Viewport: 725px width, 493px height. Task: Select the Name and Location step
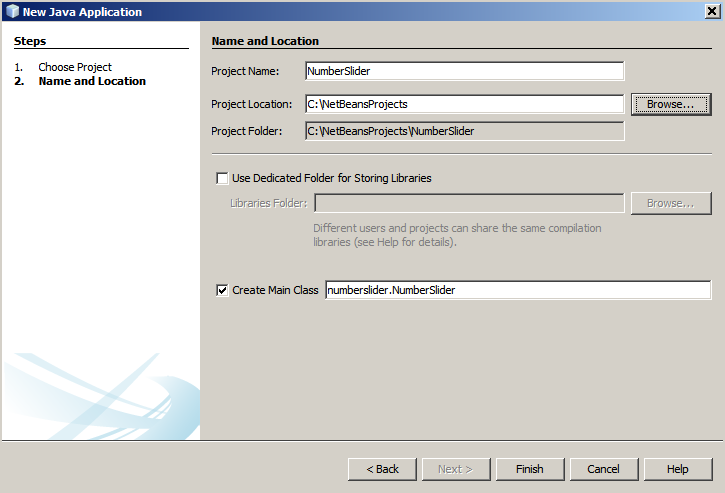92,81
